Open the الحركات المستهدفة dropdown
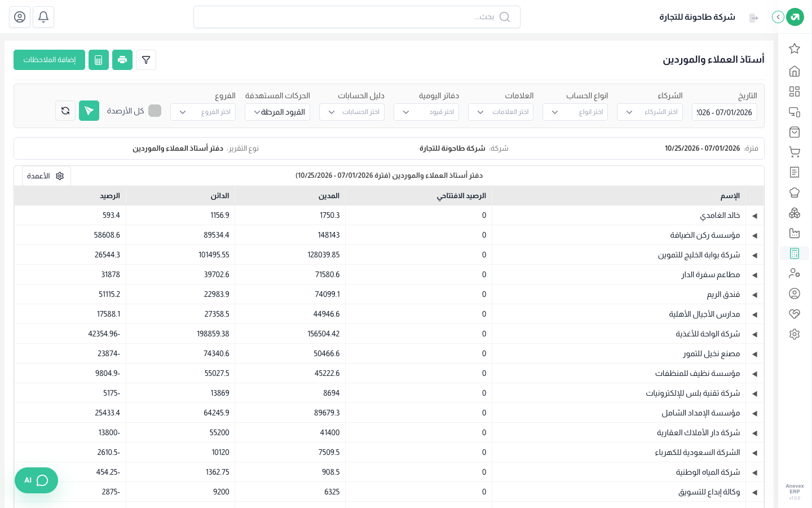 coord(277,112)
